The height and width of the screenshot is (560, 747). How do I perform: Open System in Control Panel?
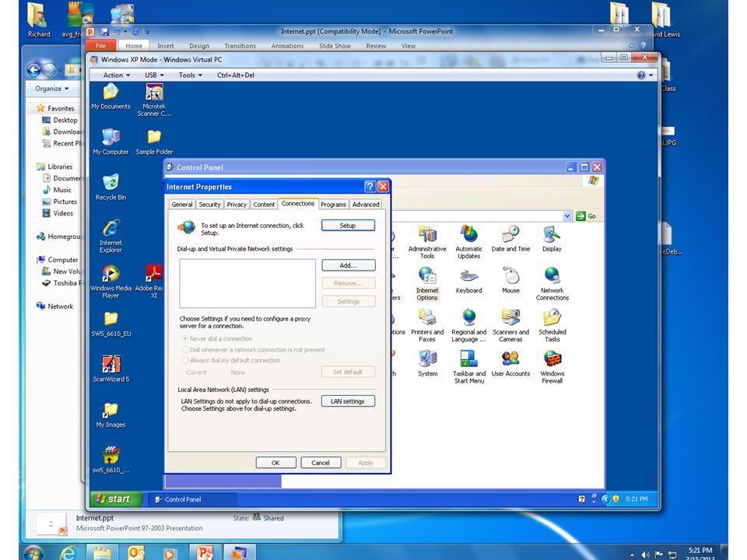[x=427, y=364]
